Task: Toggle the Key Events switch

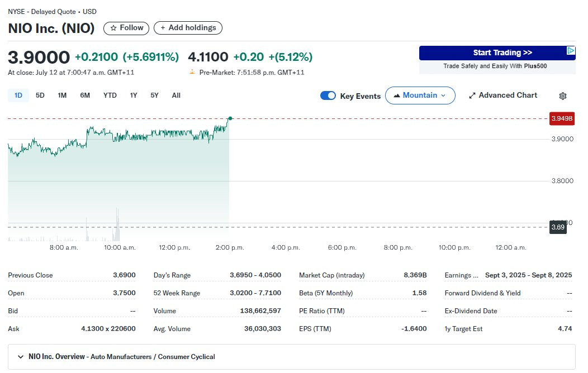Action: (x=328, y=95)
